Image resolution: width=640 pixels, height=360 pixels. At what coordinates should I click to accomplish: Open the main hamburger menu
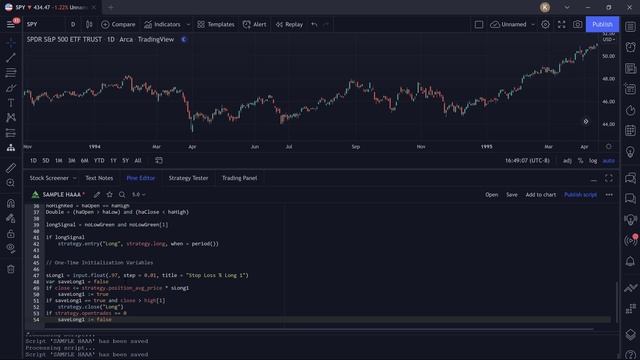[11, 24]
